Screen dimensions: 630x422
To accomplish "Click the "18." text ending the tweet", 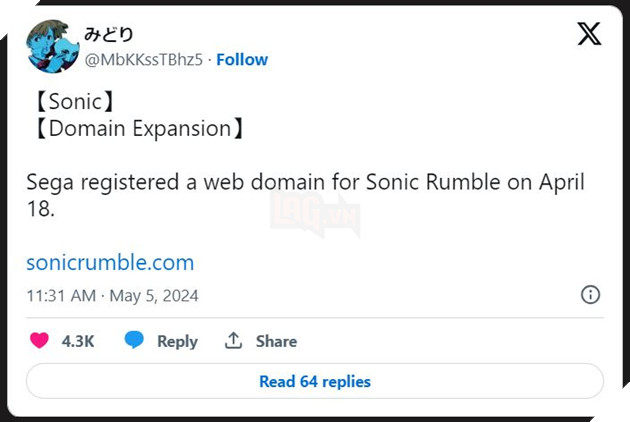I will pyautogui.click(x=43, y=211).
